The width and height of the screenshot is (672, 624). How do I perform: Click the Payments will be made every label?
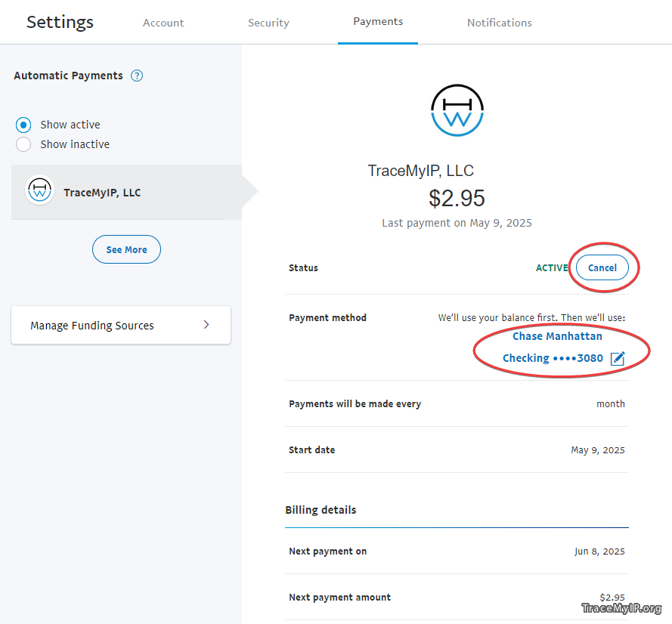pos(355,404)
